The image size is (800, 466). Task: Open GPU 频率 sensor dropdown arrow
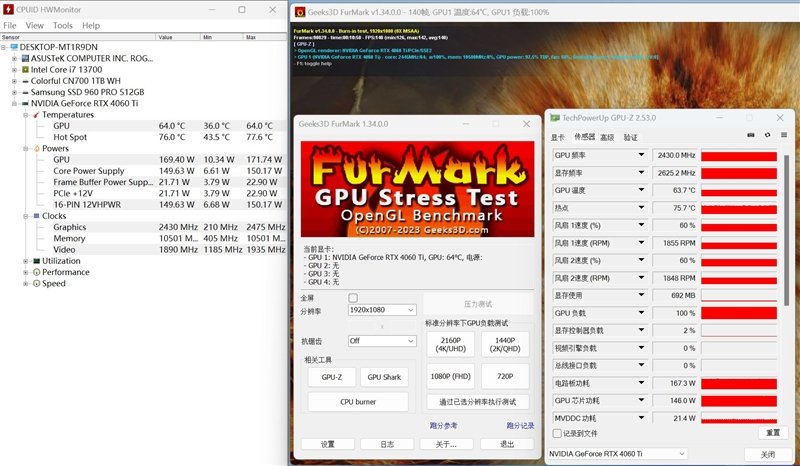tap(641, 155)
